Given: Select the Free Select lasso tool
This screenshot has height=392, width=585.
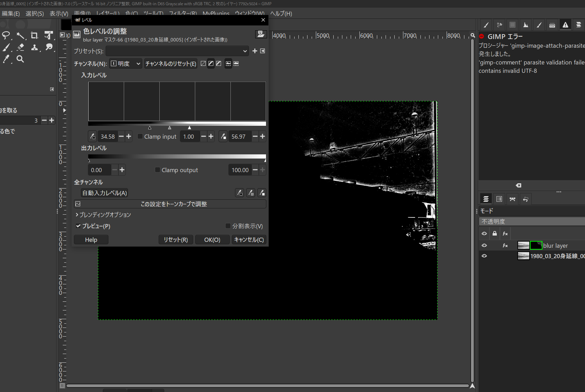Looking at the screenshot, I should 6,35.
